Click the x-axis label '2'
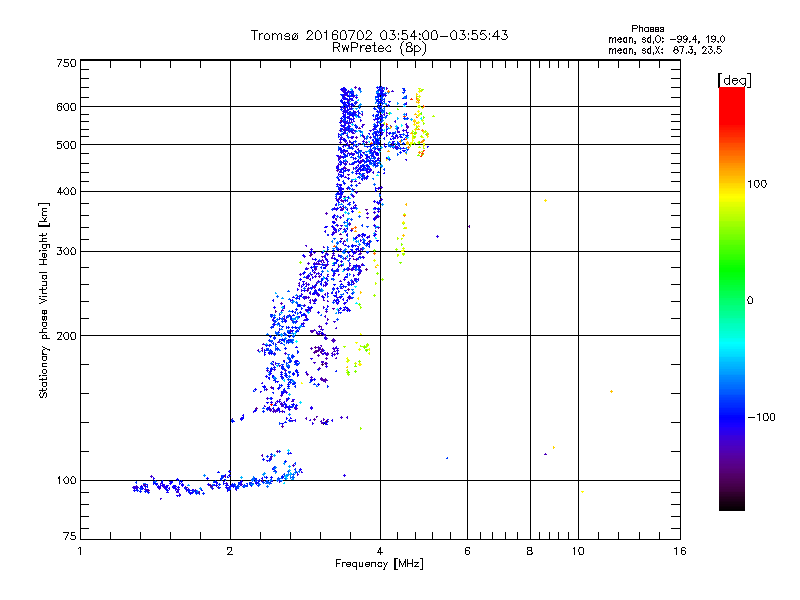 pyautogui.click(x=230, y=551)
